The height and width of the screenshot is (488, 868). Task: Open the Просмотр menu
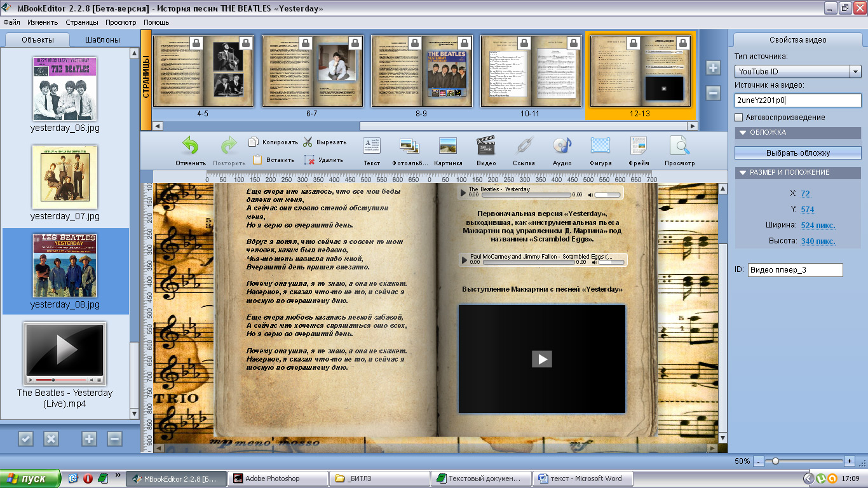pyautogui.click(x=121, y=22)
